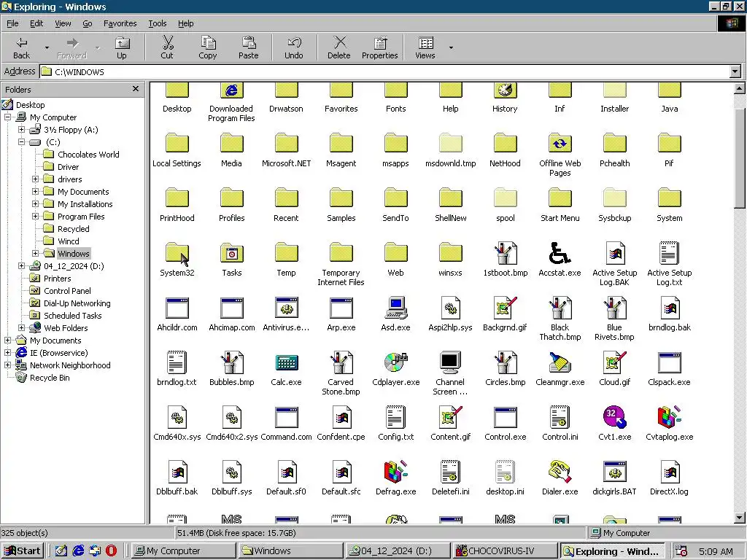The width and height of the screenshot is (747, 560).
Task: Launch Internet Explorer from Quick Launch
Action: point(78,551)
